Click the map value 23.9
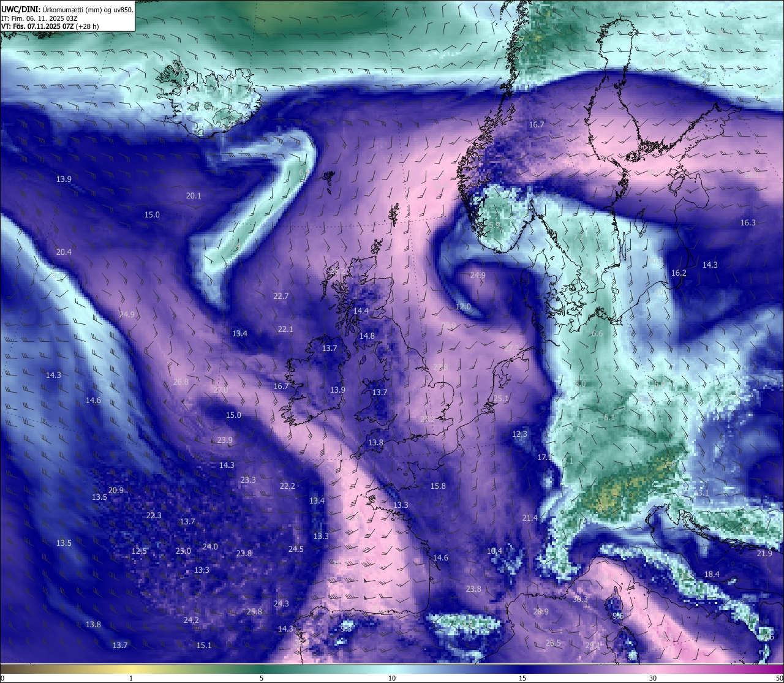 point(225,440)
